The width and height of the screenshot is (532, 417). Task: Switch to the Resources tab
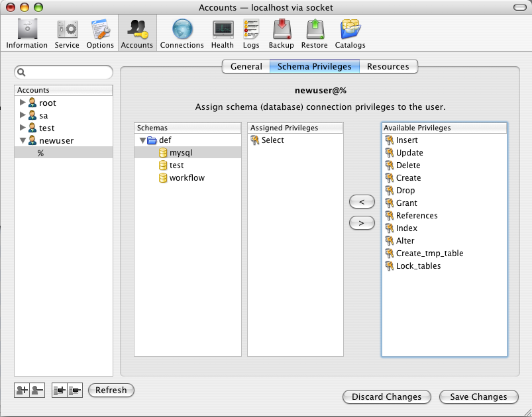pyautogui.click(x=388, y=66)
